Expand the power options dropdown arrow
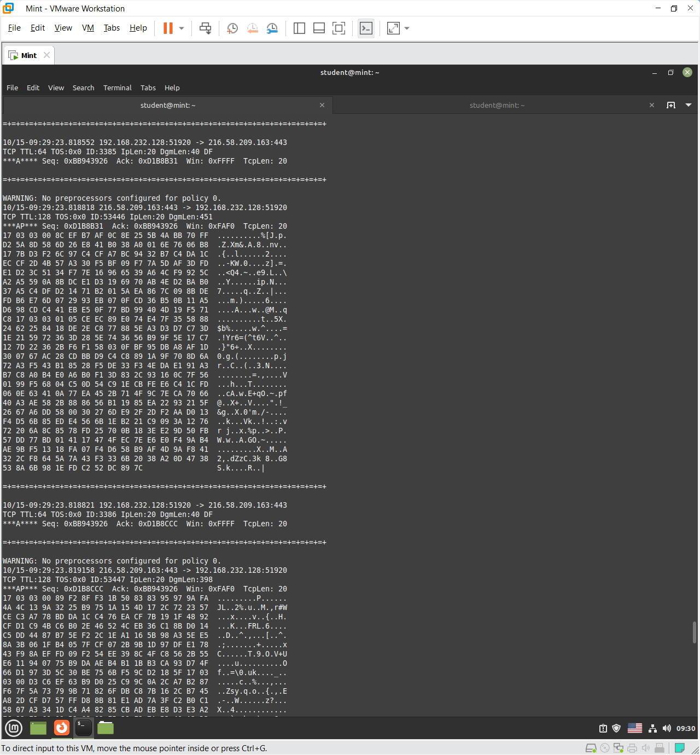Viewport: 700px width, 755px height. click(x=182, y=28)
